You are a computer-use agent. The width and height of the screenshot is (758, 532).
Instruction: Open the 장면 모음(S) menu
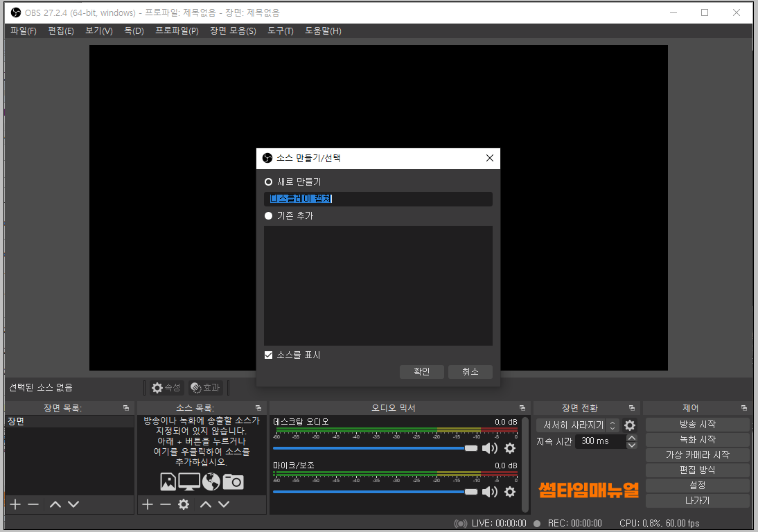coord(233,31)
